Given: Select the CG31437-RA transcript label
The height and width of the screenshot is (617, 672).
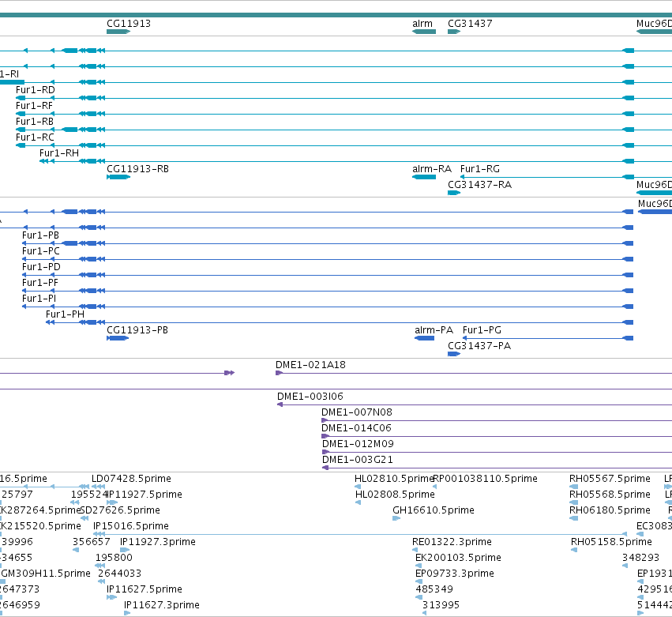Looking at the screenshot, I should [x=479, y=185].
